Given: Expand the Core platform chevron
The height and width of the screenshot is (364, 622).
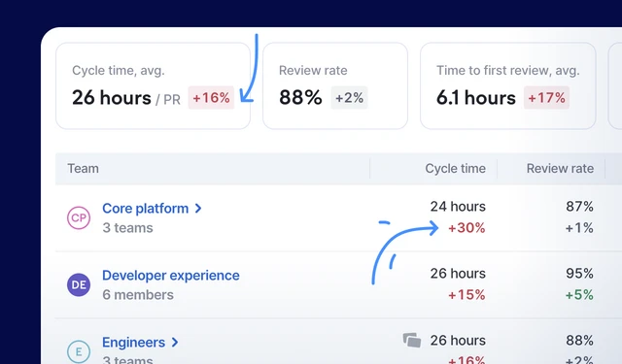Looking at the screenshot, I should pyautogui.click(x=198, y=209).
